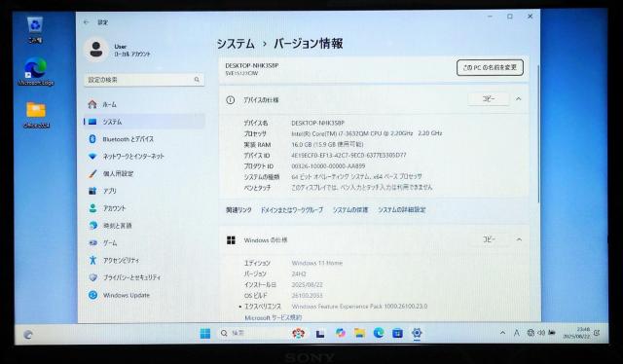Click この PC の名前を変更 button
The width and height of the screenshot is (623, 364).
click(490, 67)
